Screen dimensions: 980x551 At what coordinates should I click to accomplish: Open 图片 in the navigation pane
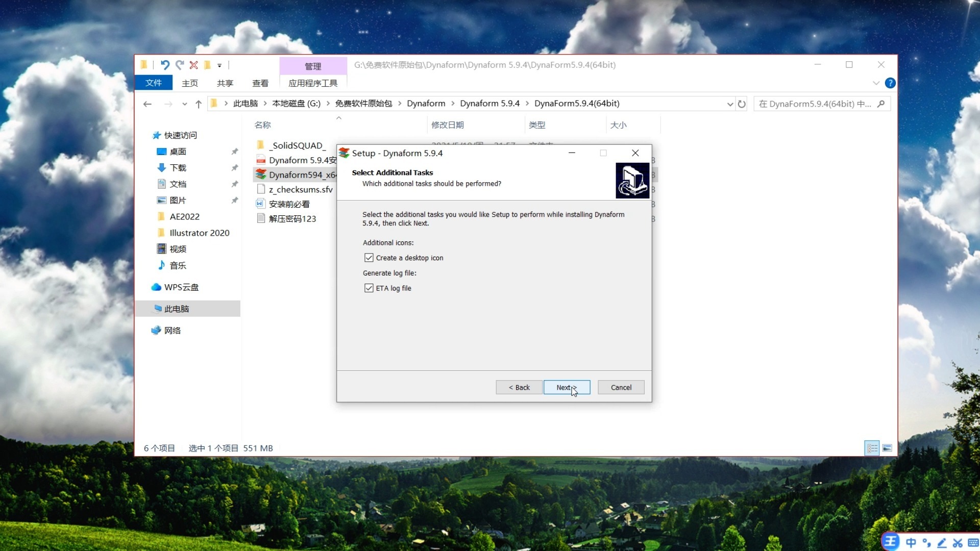178,201
